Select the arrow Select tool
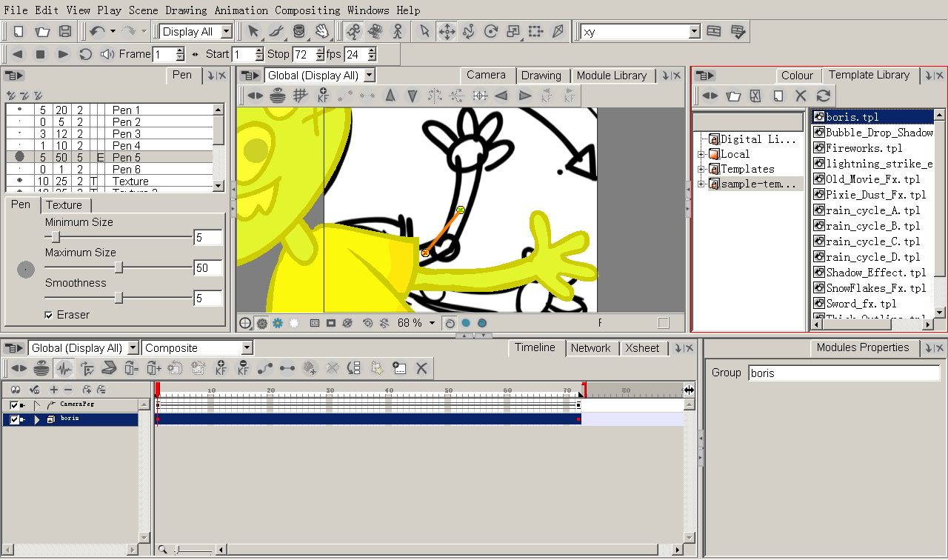948x560 pixels. pos(253,31)
